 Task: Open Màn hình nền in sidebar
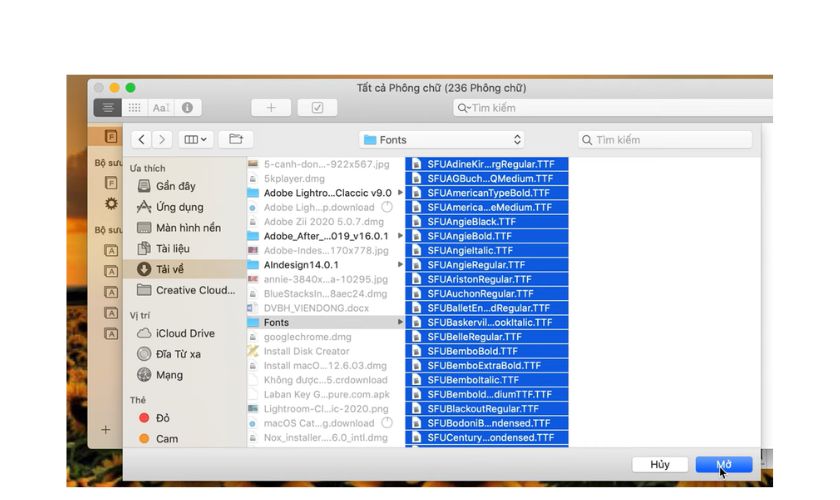[184, 228]
